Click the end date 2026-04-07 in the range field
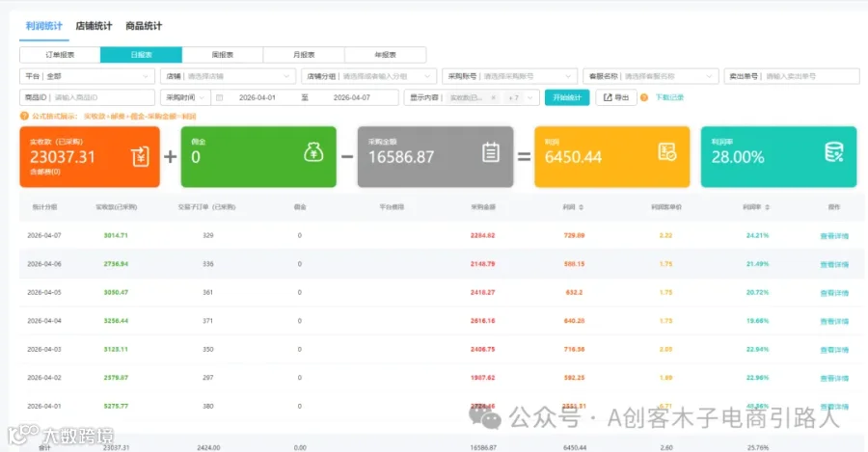Image resolution: width=868 pixels, height=452 pixels. click(351, 97)
